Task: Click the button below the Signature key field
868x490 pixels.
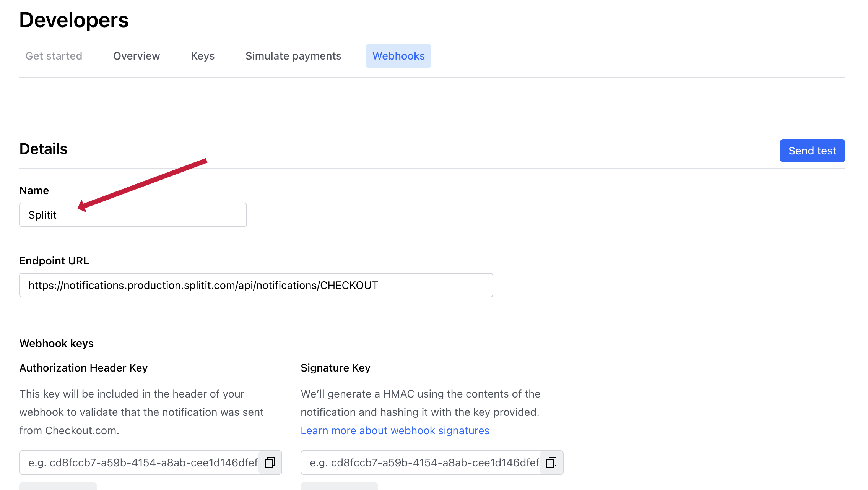Action: (340, 487)
